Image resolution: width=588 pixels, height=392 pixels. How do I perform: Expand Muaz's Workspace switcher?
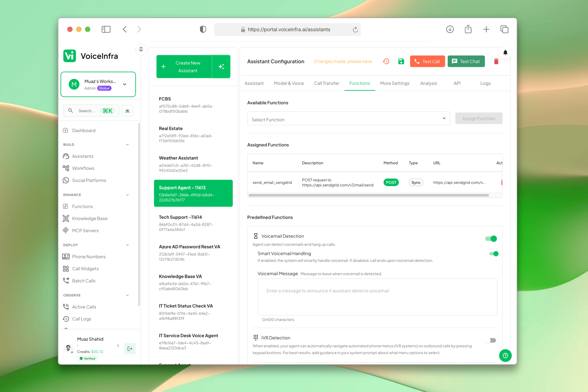pyautogui.click(x=98, y=84)
